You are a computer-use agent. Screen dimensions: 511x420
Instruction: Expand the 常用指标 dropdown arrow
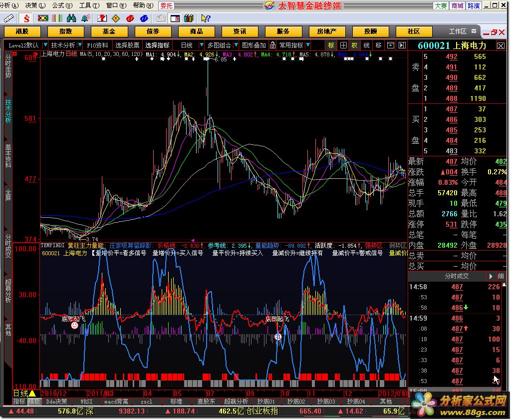(x=308, y=45)
